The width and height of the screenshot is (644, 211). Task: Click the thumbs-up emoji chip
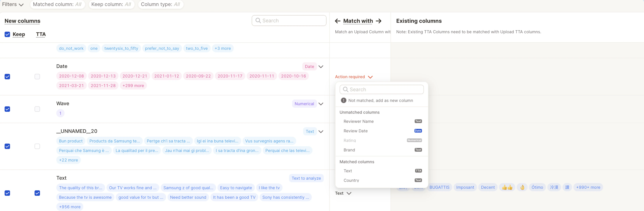click(507, 187)
